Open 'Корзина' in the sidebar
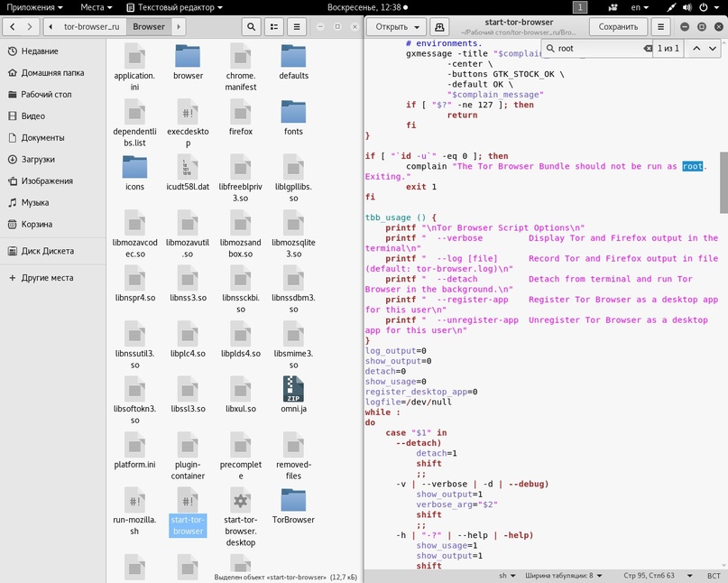Image resolution: width=728 pixels, height=583 pixels. 53,225
